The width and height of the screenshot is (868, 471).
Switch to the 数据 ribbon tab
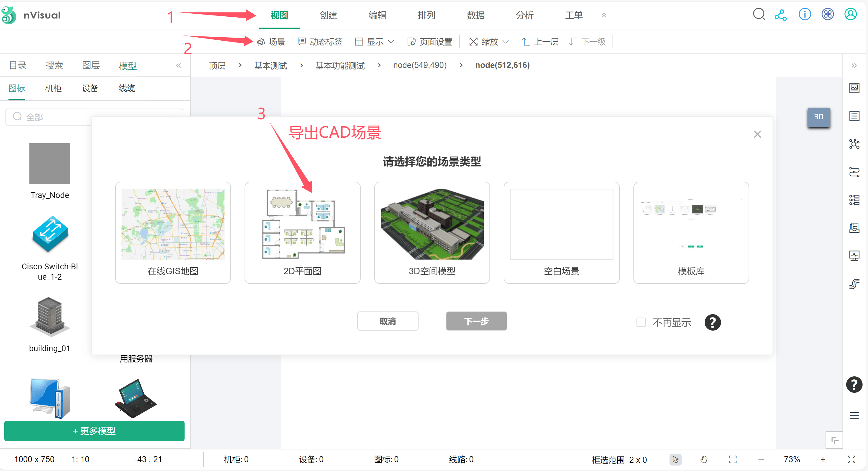click(x=476, y=15)
